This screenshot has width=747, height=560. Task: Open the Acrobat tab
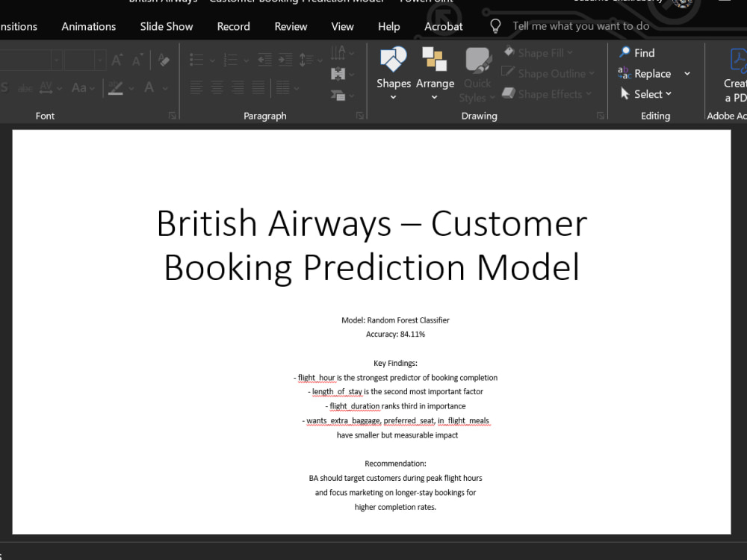pos(444,27)
